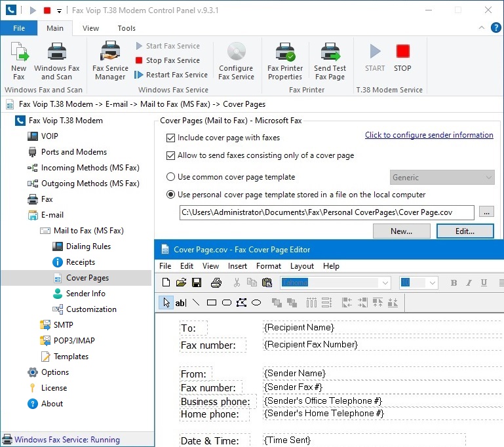Toggle Allow faxes consisting only of cover page
This screenshot has height=447, width=504.
point(170,155)
